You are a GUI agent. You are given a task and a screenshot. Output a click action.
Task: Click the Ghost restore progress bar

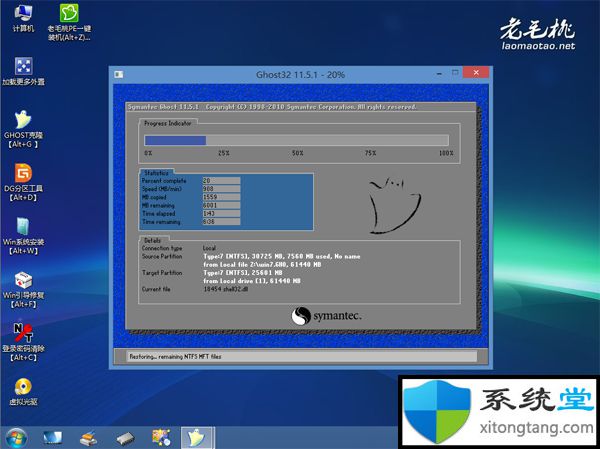[296, 140]
